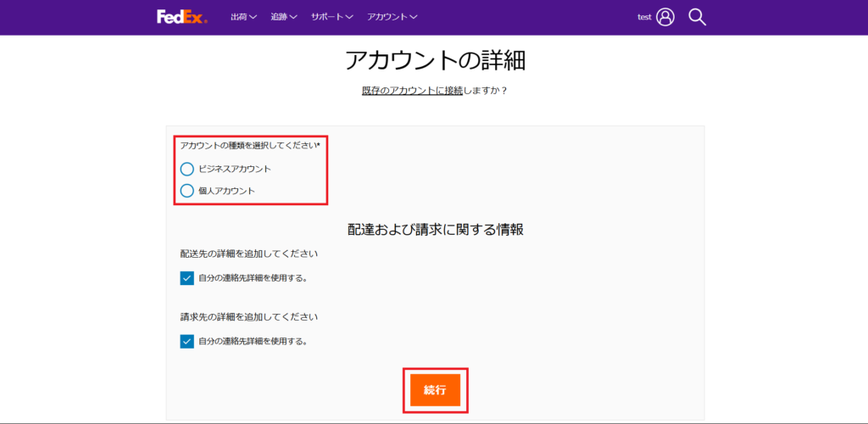This screenshot has height=424, width=868.
Task: Click the アカウントの詳細 heading
Action: click(x=435, y=61)
